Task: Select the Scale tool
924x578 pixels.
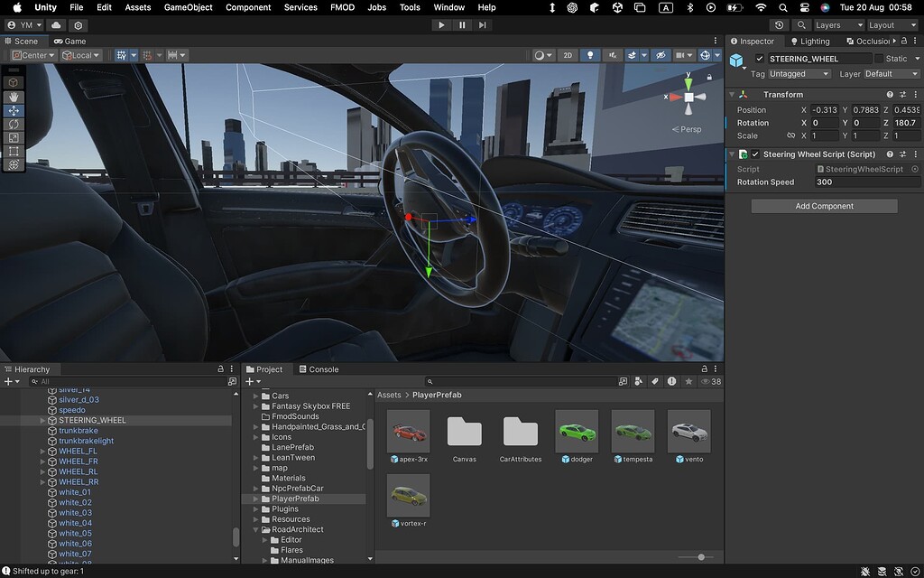Action: [x=12, y=137]
